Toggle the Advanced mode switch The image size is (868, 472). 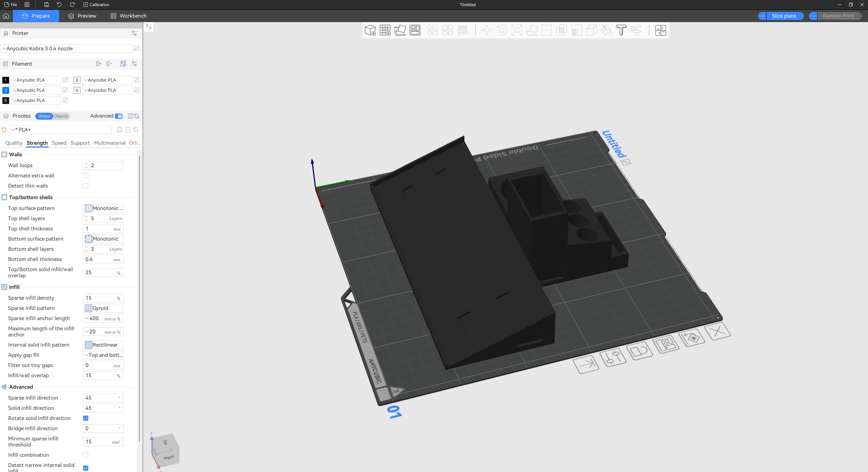(x=119, y=116)
